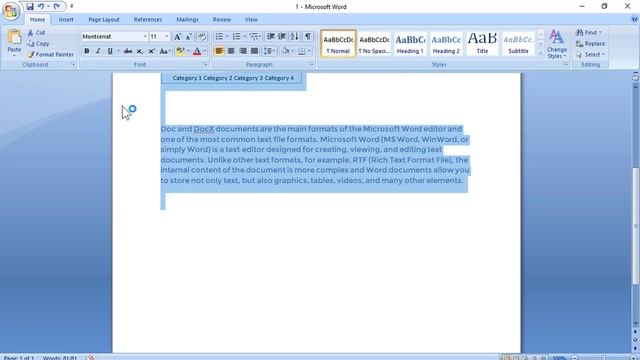This screenshot has width=640, height=360.
Task: Redo the last action
Action: click(x=57, y=7)
